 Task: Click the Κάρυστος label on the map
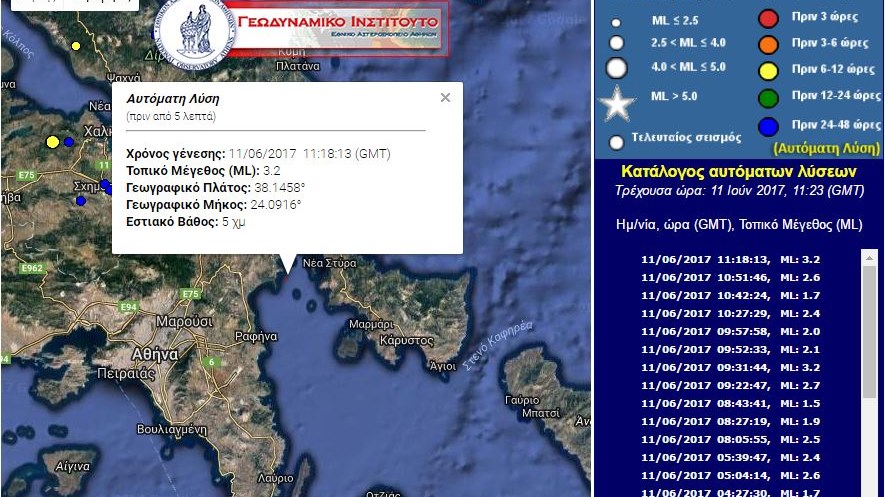(x=407, y=341)
